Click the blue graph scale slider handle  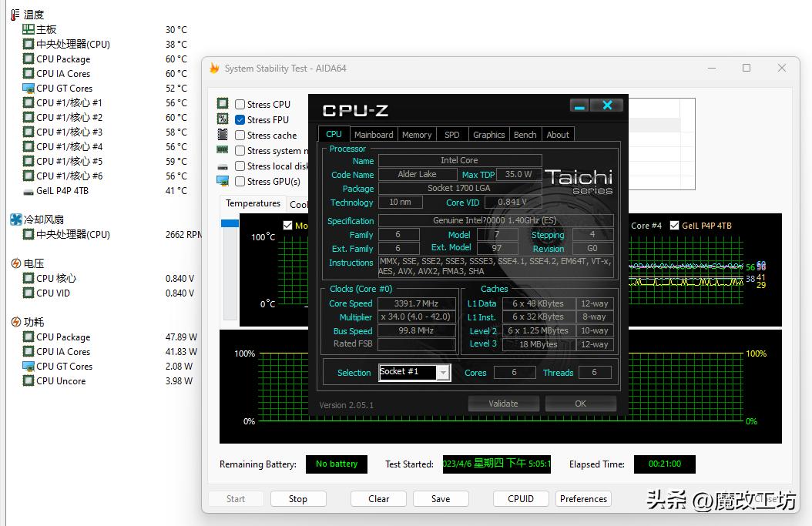pyautogui.click(x=230, y=223)
